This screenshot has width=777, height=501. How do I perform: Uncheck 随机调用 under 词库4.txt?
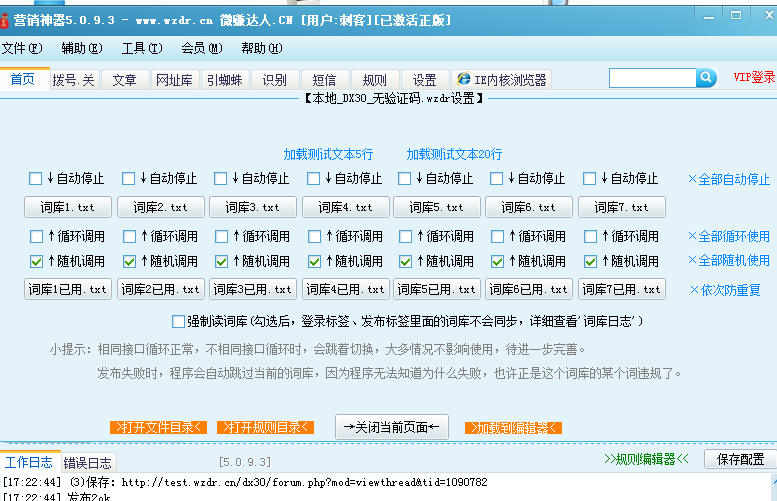(x=314, y=261)
